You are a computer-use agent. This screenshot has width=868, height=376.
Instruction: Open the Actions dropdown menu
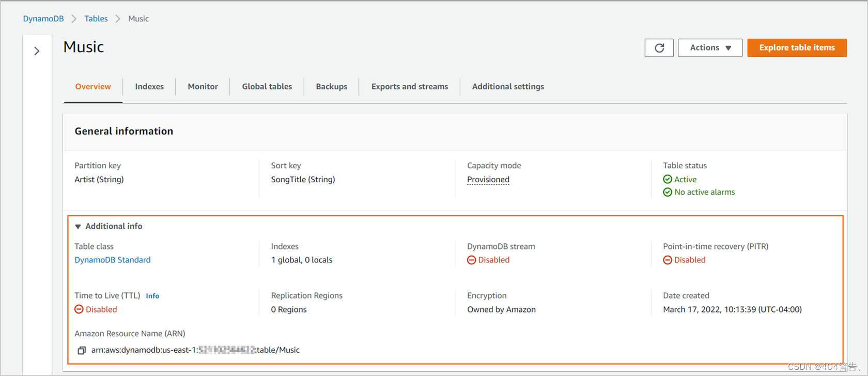point(710,48)
